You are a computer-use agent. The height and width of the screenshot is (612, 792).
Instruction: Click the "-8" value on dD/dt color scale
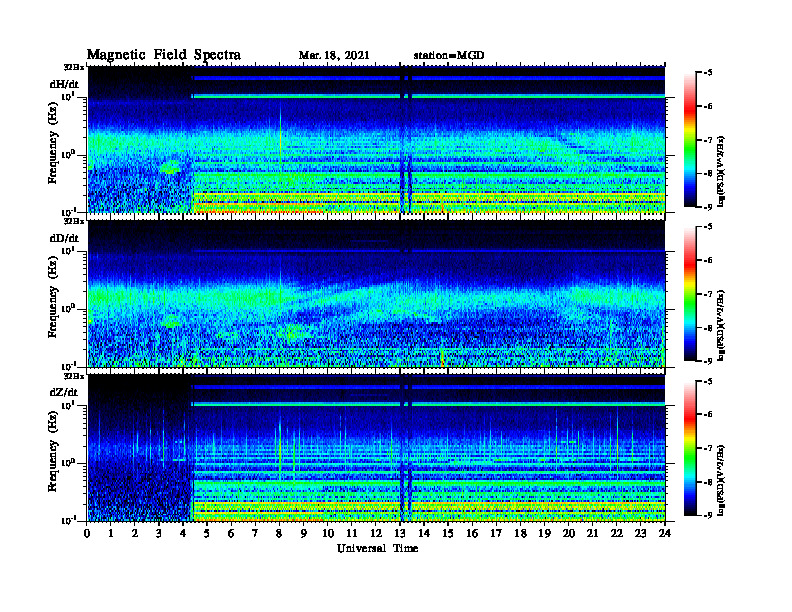click(708, 328)
